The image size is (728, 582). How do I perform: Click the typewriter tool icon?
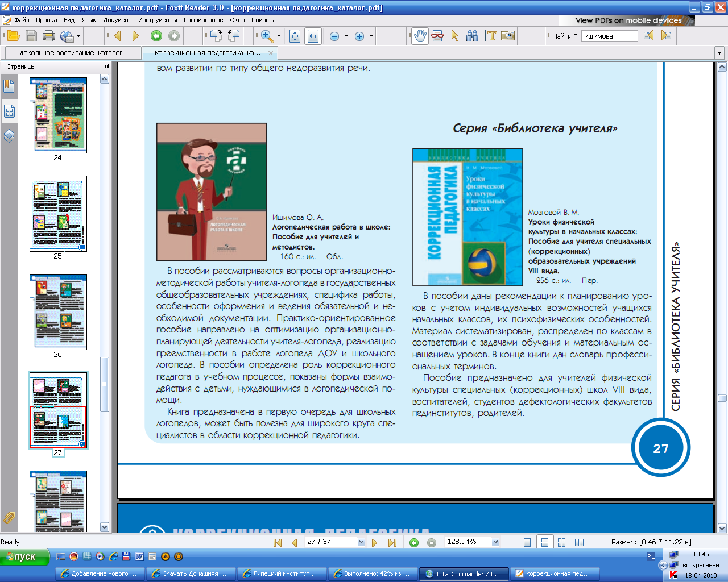coord(437,36)
